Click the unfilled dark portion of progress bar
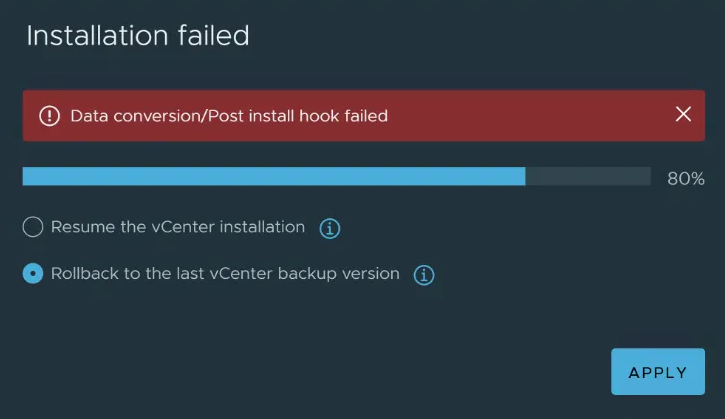This screenshot has width=725, height=419. click(588, 177)
